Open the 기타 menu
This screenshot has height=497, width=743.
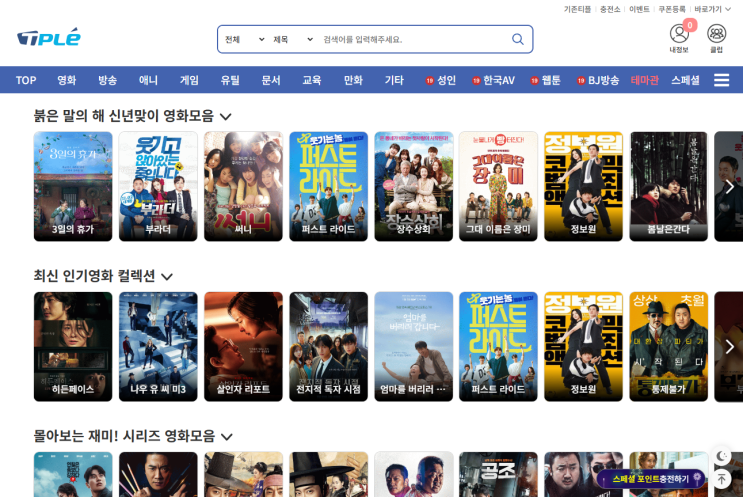click(x=394, y=80)
